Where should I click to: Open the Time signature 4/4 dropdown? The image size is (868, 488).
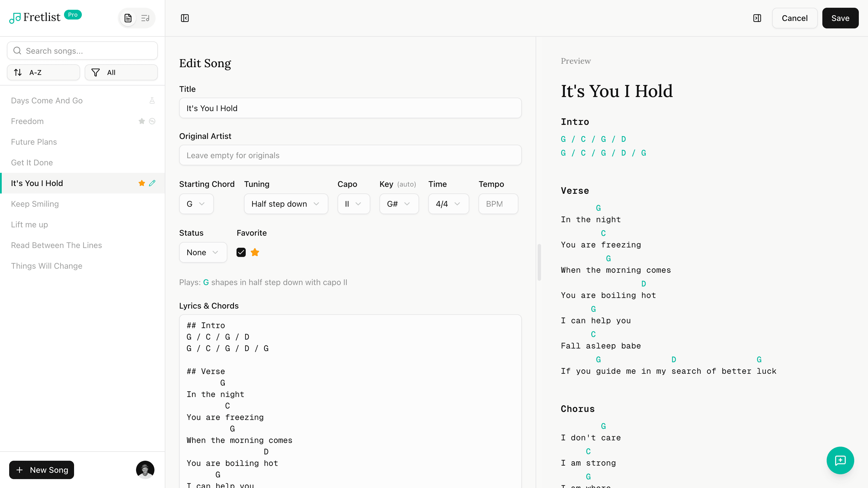pyautogui.click(x=448, y=204)
